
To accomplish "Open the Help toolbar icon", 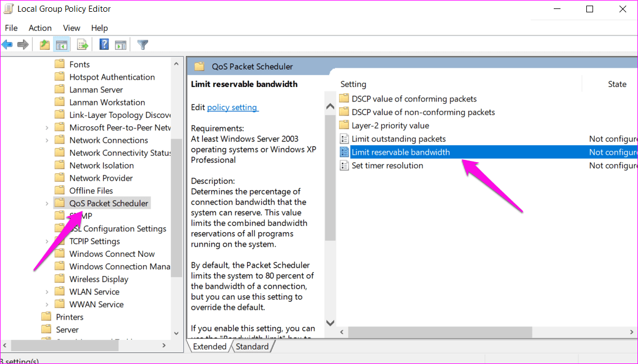I will click(x=104, y=45).
